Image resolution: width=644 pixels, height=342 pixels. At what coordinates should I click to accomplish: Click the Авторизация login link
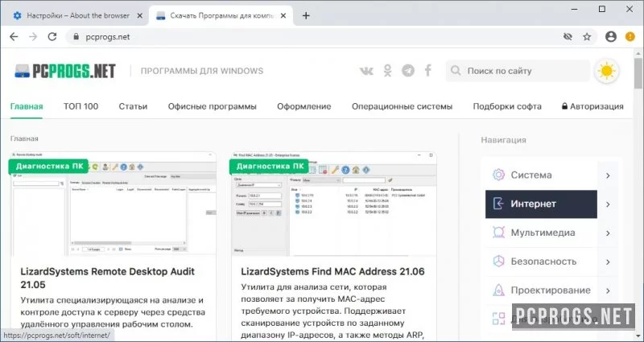coord(592,106)
